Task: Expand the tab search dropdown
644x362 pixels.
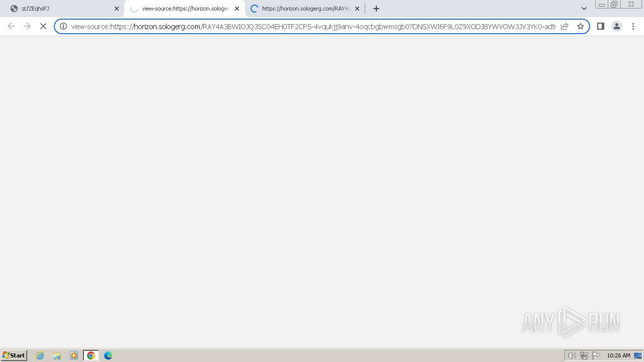Action: pyautogui.click(x=584, y=9)
